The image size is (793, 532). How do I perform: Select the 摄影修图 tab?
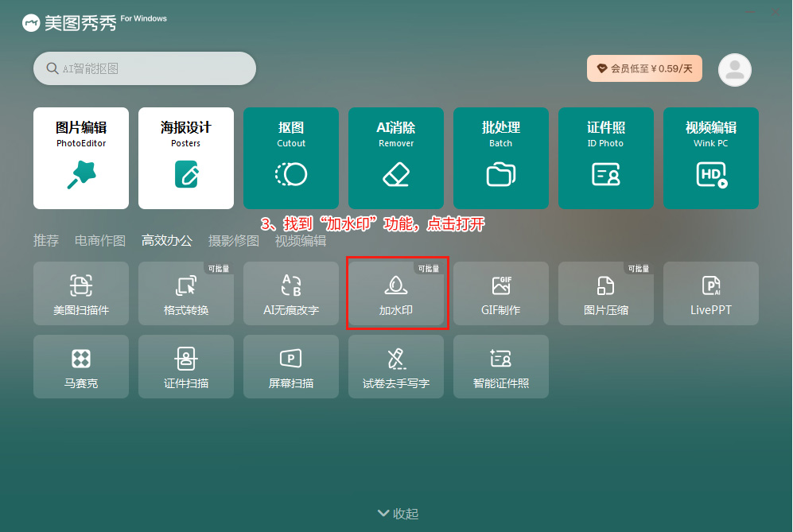tap(234, 240)
